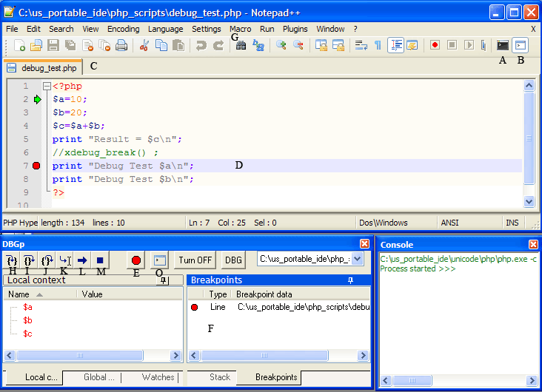
Task: Click the Undo arrow icon
Action: tap(201, 45)
